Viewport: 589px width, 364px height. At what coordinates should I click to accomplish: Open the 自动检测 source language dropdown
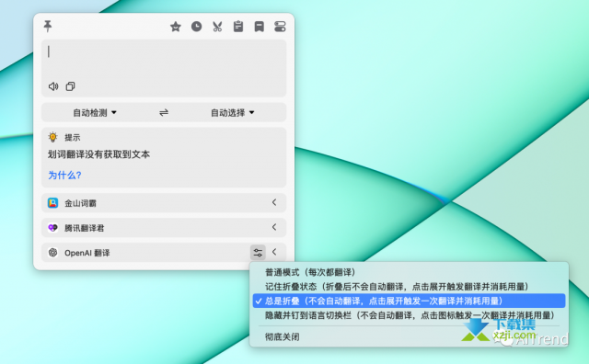pyautogui.click(x=95, y=112)
